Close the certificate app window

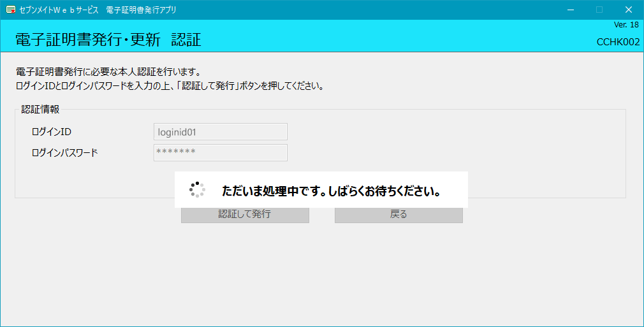(x=629, y=10)
